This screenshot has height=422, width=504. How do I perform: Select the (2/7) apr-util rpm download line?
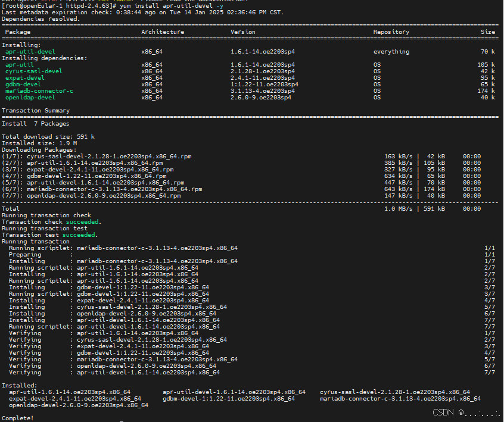241,163
